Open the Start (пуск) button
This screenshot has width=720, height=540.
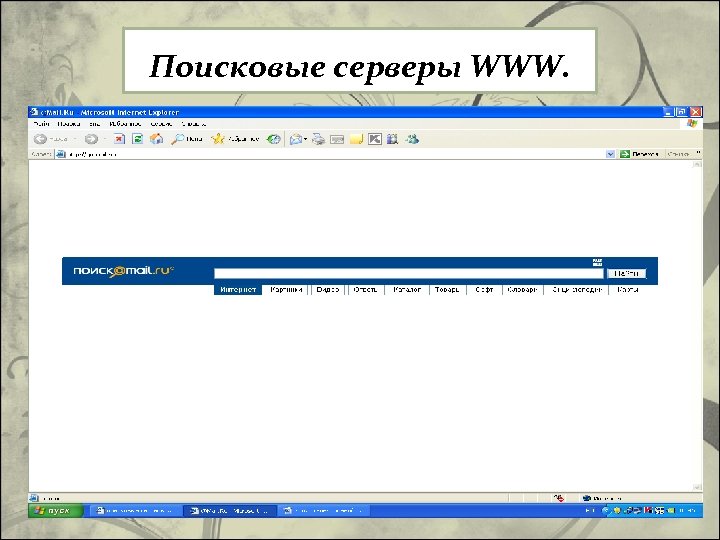click(x=56, y=510)
